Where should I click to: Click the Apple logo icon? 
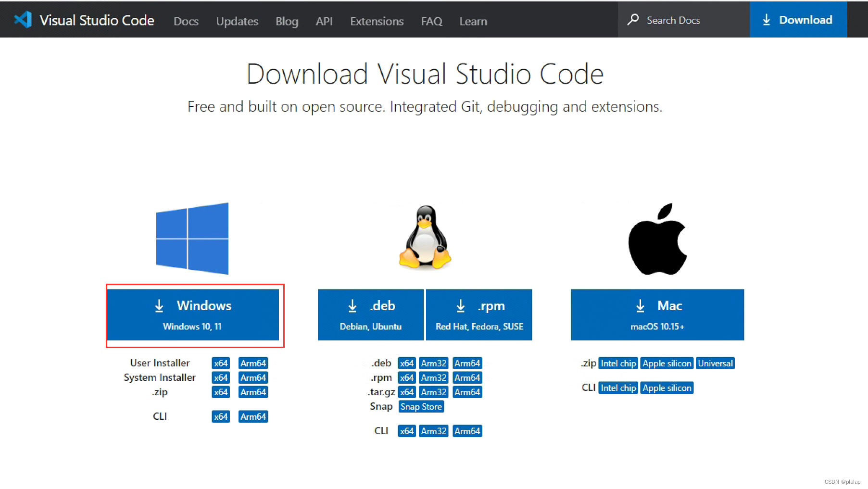click(x=657, y=239)
